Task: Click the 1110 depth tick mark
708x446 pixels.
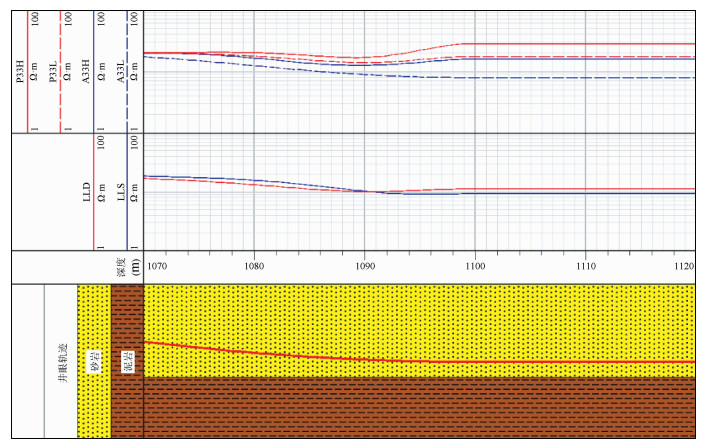Action: (x=585, y=267)
